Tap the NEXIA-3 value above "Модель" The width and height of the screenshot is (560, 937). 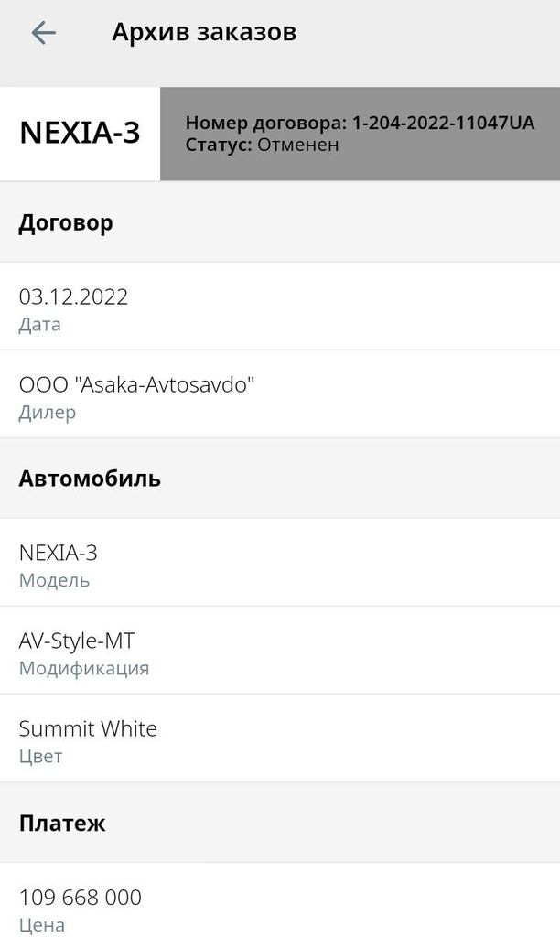pyautogui.click(x=59, y=553)
